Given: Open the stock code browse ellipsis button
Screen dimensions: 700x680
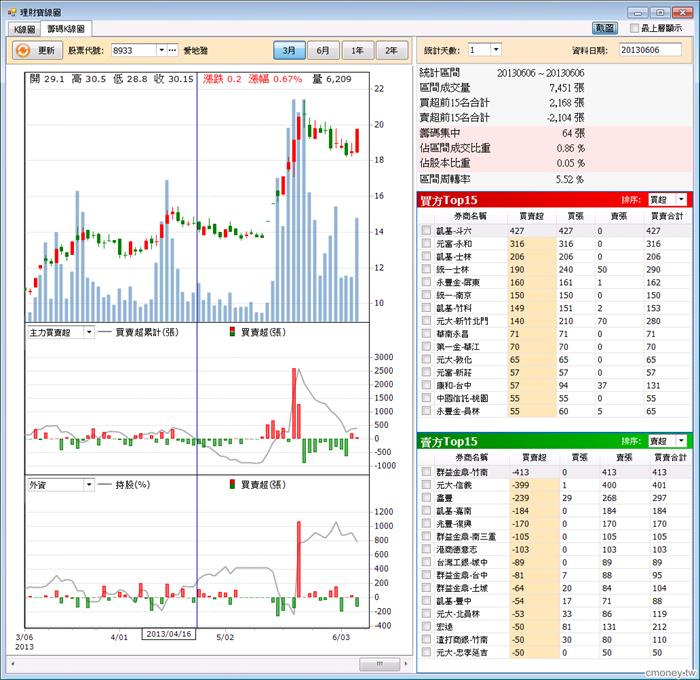Looking at the screenshot, I should 173,50.
